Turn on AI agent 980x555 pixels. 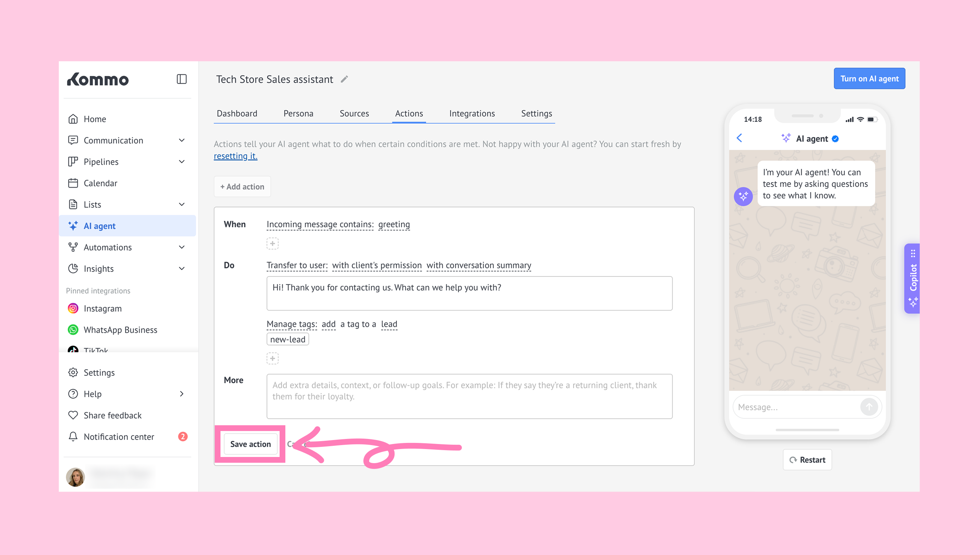(869, 79)
